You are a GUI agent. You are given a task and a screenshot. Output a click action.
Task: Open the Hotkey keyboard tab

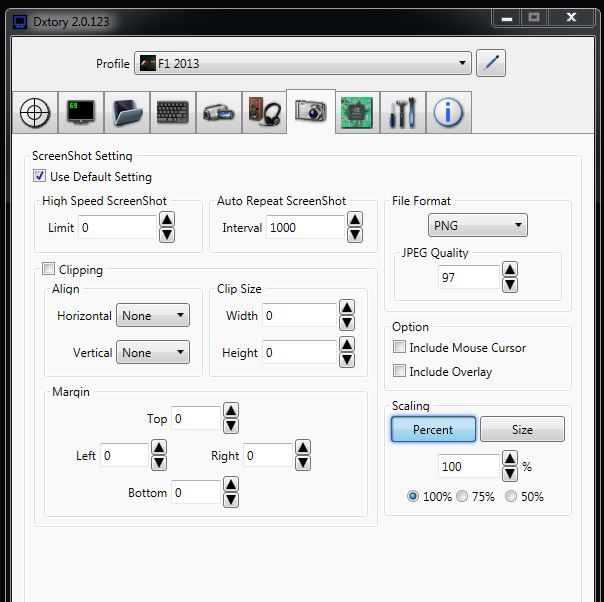coord(173,112)
